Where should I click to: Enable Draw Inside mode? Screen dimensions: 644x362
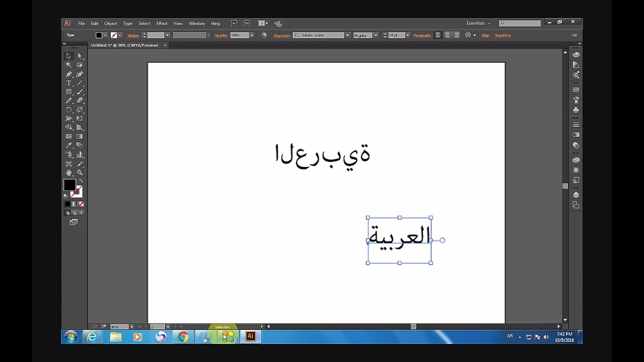82,213
